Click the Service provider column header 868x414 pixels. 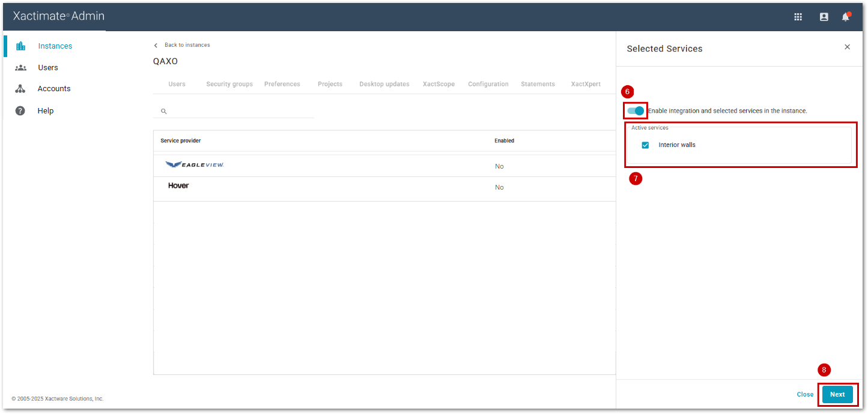181,141
